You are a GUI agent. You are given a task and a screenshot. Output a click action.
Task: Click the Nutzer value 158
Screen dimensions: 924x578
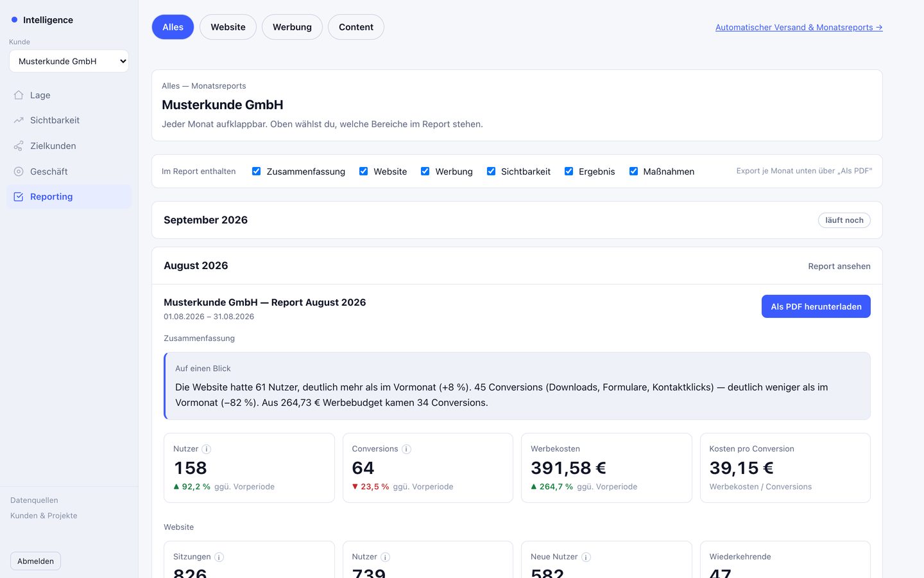(191, 468)
